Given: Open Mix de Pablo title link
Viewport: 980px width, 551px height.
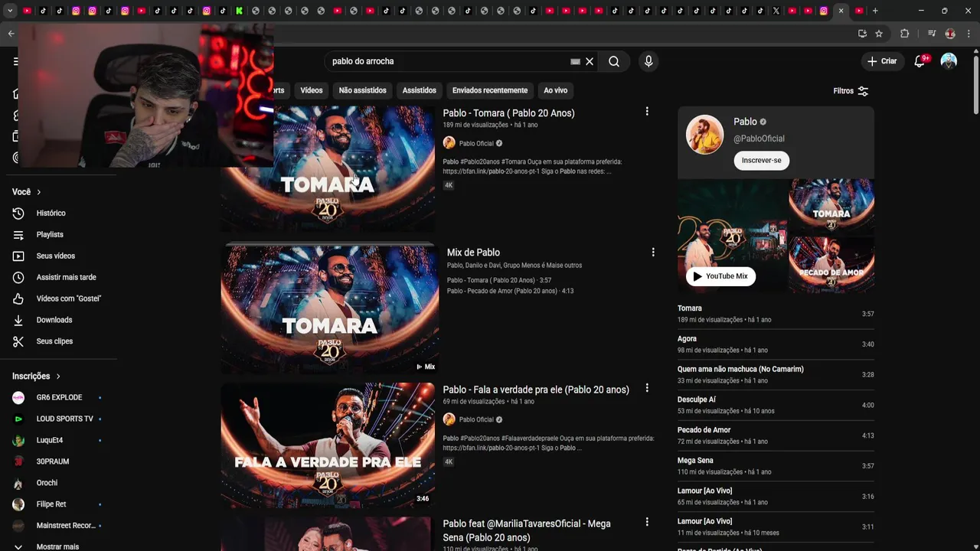Looking at the screenshot, I should point(473,253).
